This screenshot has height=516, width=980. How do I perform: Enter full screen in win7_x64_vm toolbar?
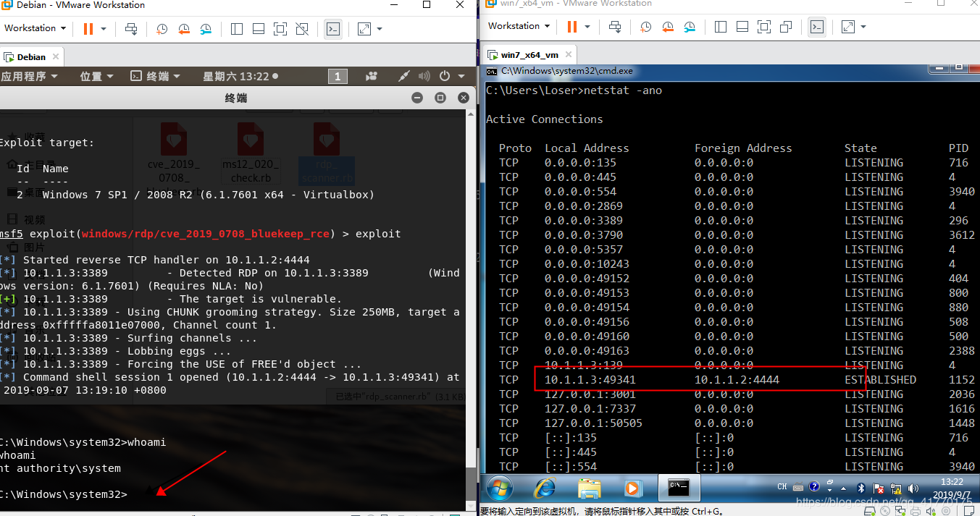[x=764, y=27]
